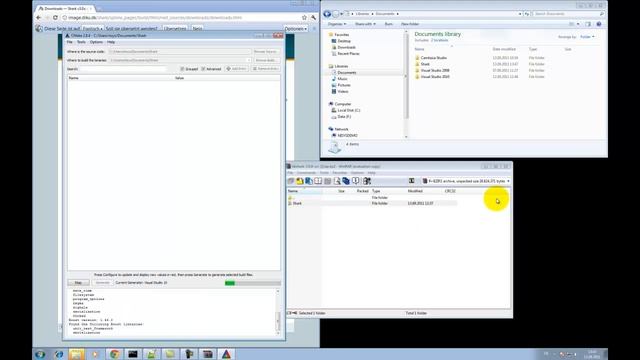Open the Options menu in CMake

96,42
